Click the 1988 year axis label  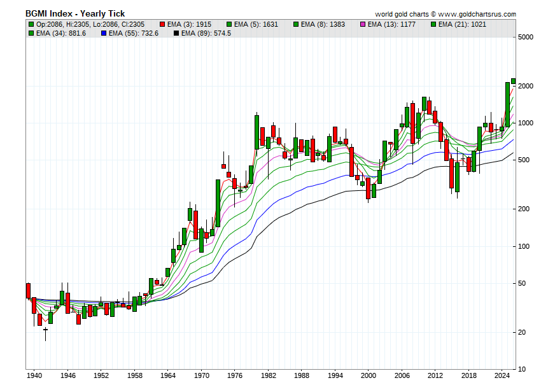pos(302,375)
